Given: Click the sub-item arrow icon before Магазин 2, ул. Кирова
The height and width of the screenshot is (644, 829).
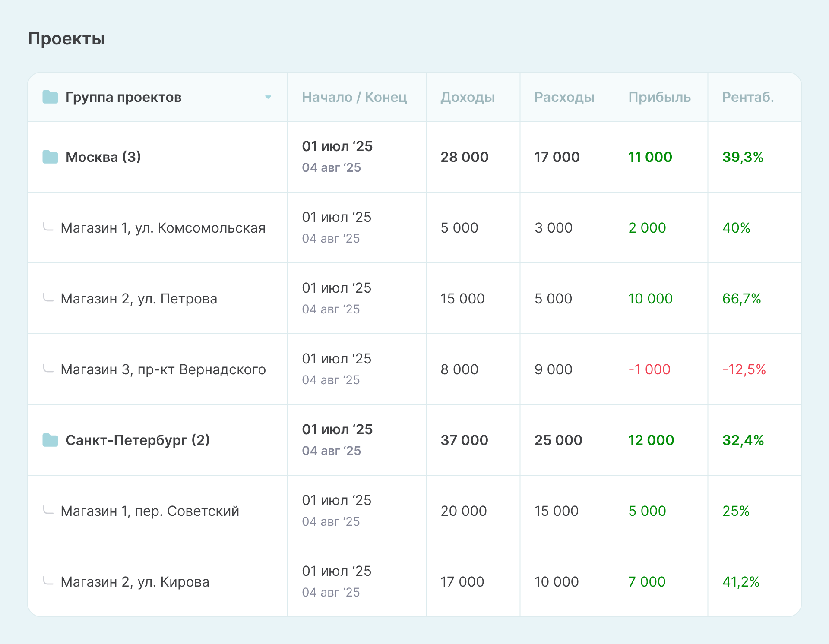Looking at the screenshot, I should 48,581.
